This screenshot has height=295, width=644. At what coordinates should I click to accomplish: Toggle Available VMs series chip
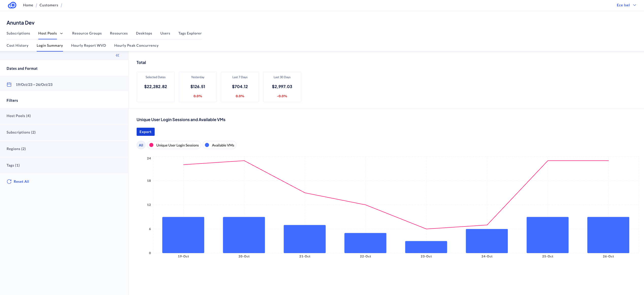pos(223,145)
